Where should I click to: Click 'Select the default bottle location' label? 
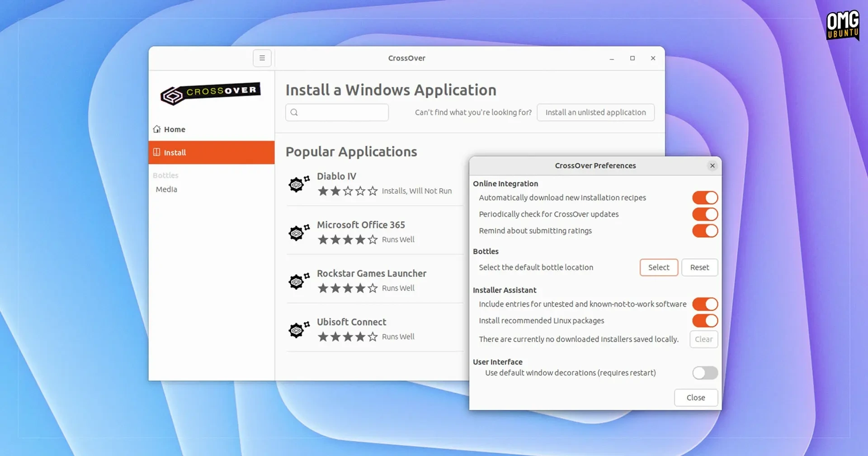click(x=536, y=267)
